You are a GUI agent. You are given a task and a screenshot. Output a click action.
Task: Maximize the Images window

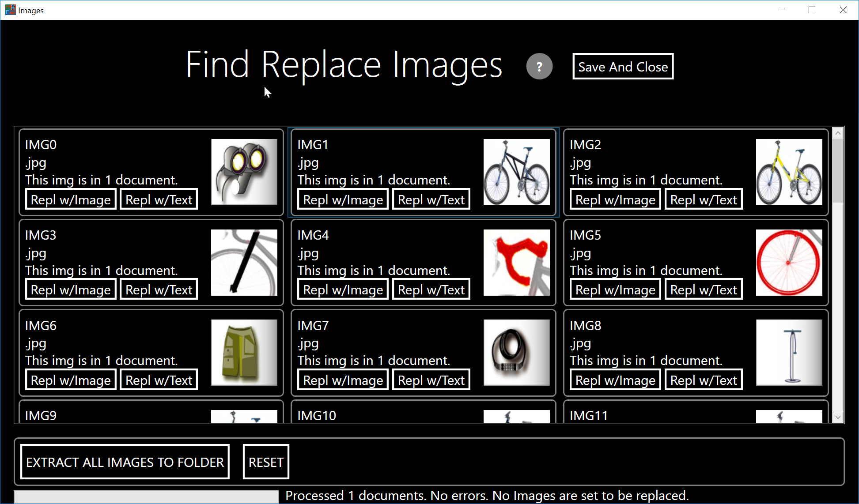(x=812, y=10)
